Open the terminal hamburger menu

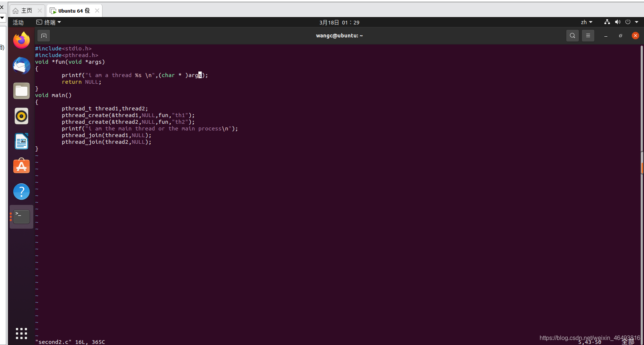tap(588, 36)
